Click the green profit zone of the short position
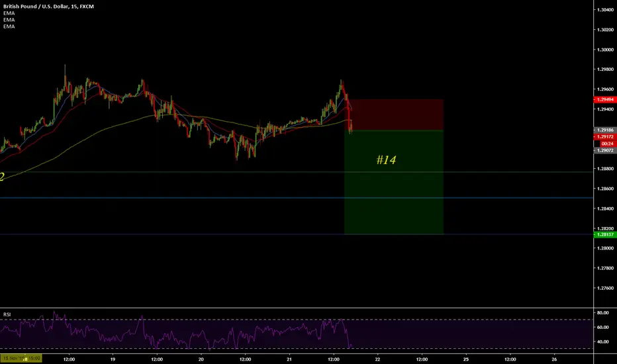The width and height of the screenshot is (617, 364). click(394, 182)
